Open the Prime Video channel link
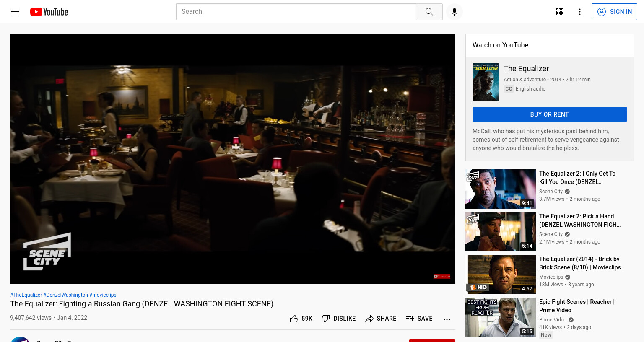Image resolution: width=644 pixels, height=342 pixels. [x=553, y=320]
